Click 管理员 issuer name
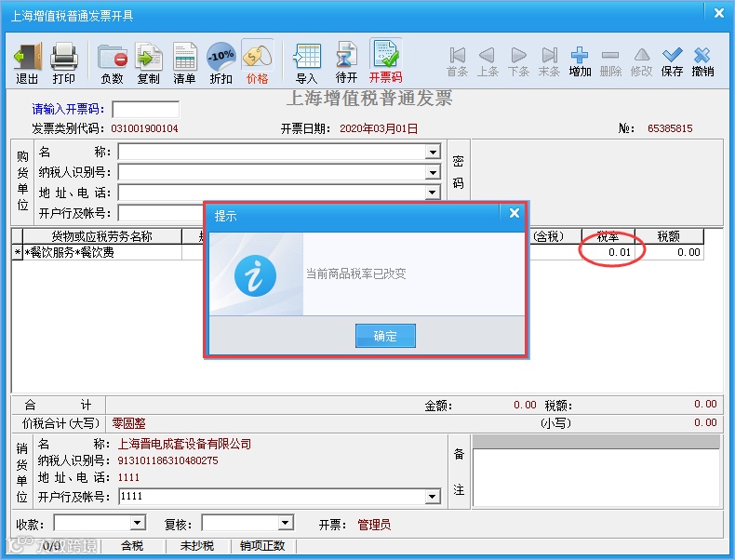Image resolution: width=735 pixels, height=560 pixels. (374, 525)
